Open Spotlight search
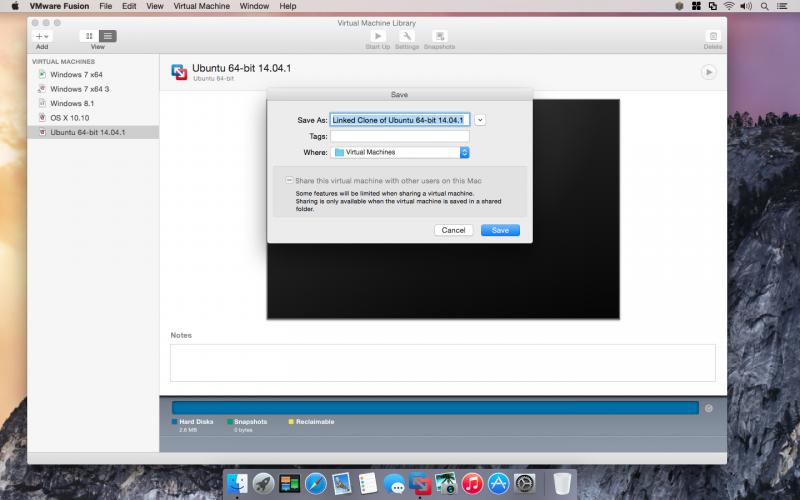800x500 pixels. (764, 6)
